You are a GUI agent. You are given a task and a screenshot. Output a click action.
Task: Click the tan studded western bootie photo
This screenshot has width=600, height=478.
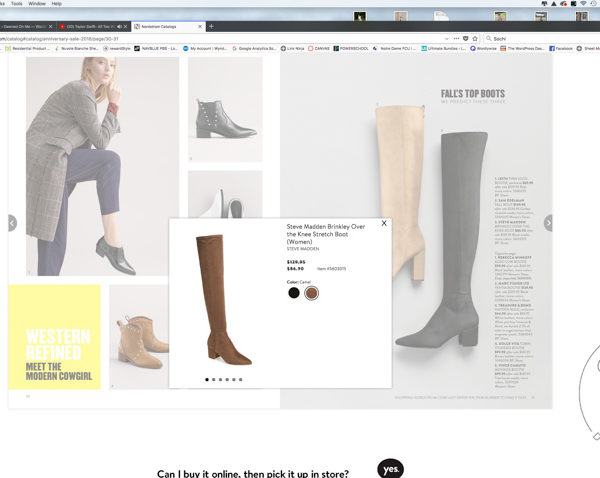tap(139, 337)
